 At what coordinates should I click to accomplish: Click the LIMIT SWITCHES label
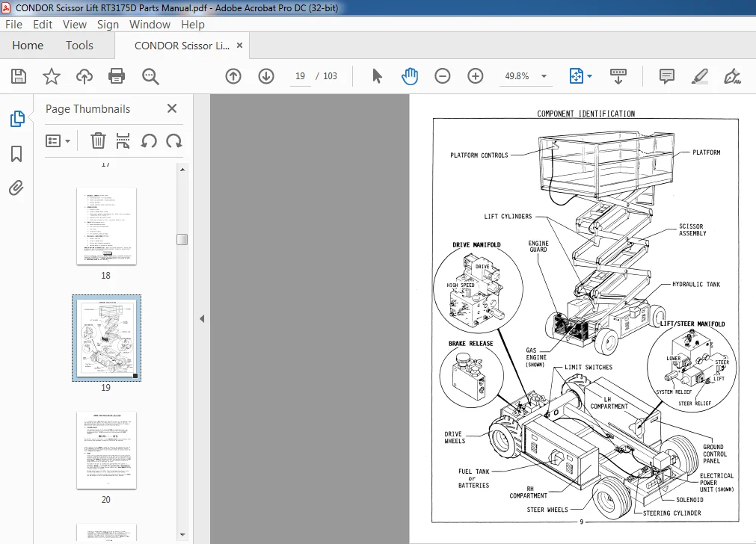(588, 367)
